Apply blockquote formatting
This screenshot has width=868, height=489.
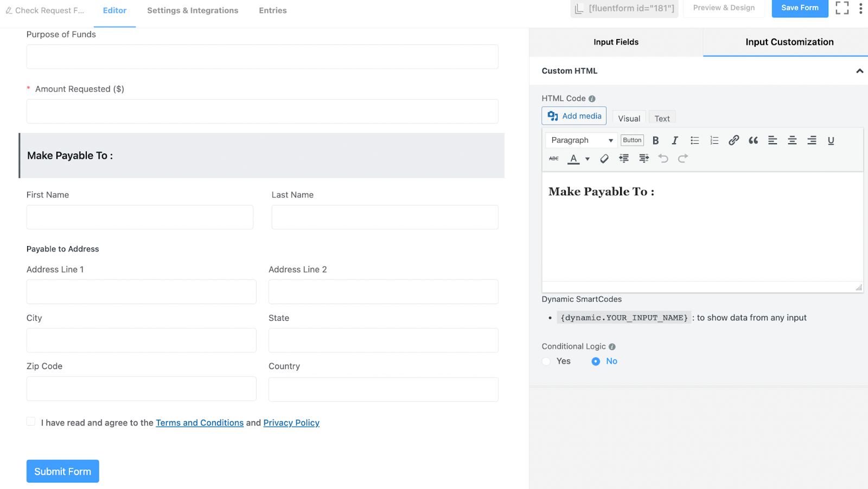point(753,140)
